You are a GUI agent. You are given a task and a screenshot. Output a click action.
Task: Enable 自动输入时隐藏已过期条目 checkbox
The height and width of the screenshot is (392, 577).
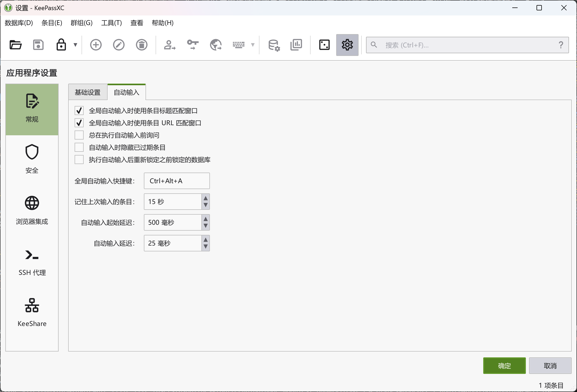(79, 147)
